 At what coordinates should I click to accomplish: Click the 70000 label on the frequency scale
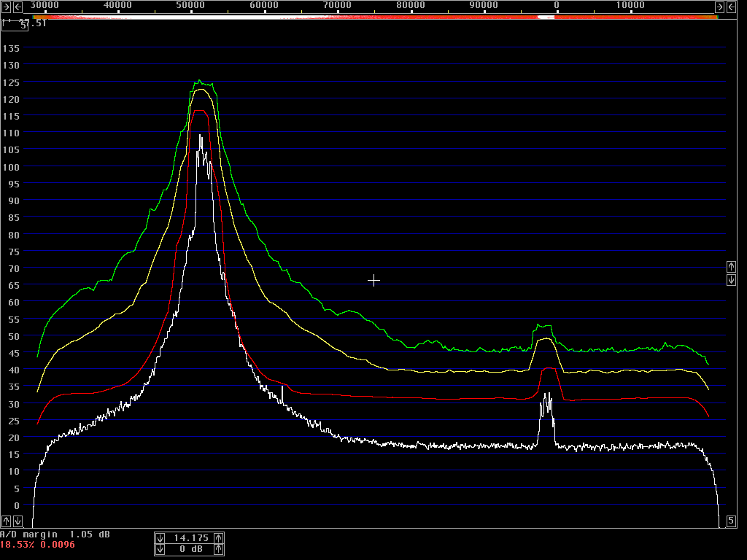(337, 5)
